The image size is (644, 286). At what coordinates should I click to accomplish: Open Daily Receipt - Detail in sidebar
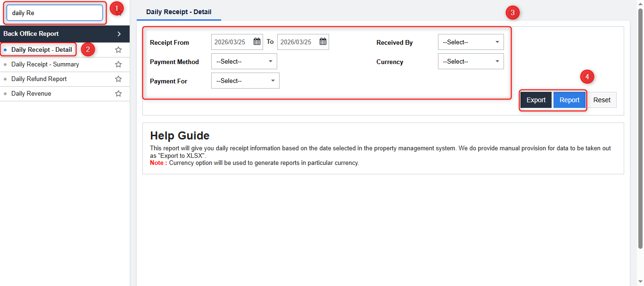(x=41, y=49)
